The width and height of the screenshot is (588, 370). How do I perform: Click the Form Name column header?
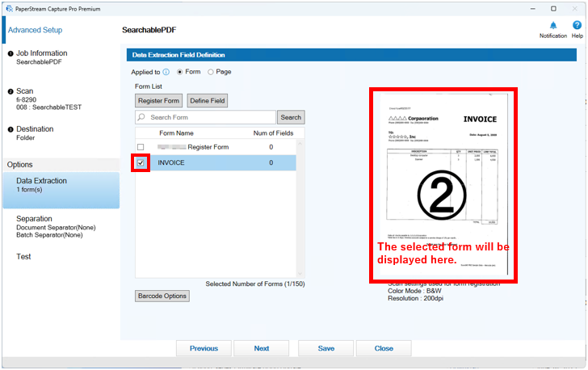(176, 133)
